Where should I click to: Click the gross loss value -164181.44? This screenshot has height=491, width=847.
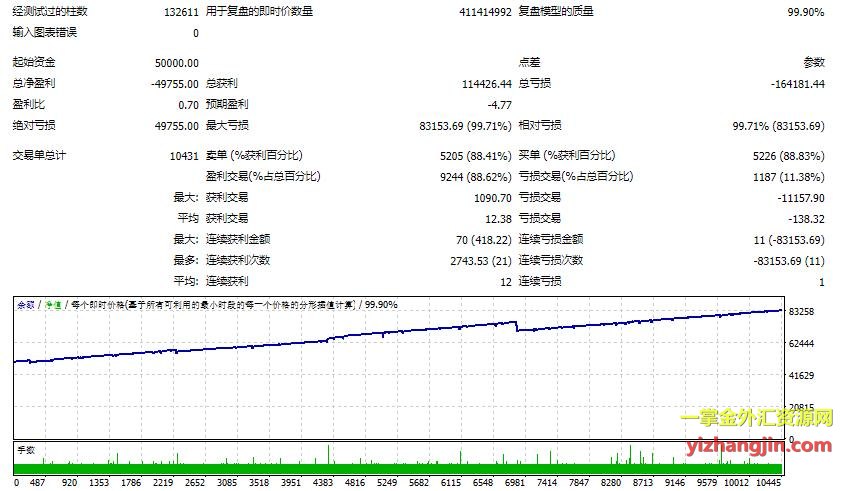pos(798,84)
